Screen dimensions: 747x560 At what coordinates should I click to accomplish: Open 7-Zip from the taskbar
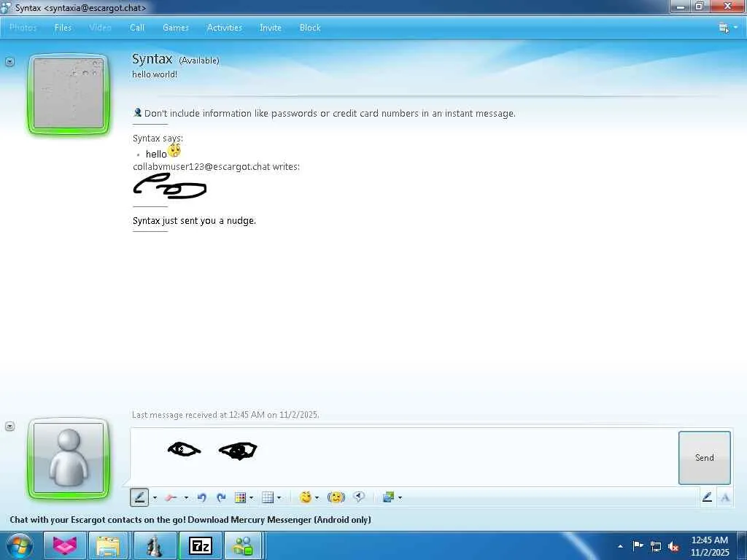pyautogui.click(x=200, y=545)
